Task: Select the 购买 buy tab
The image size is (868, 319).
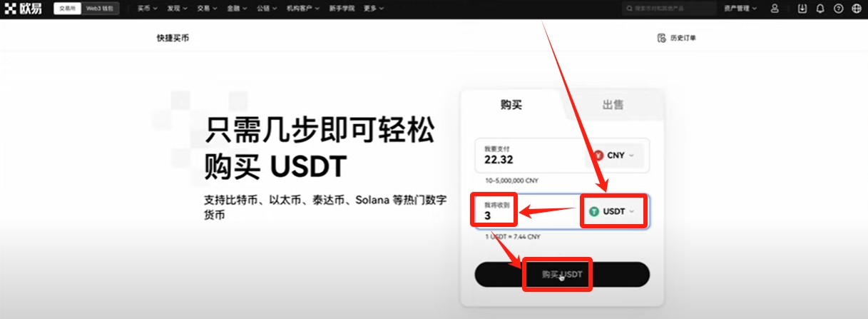Action: (511, 105)
